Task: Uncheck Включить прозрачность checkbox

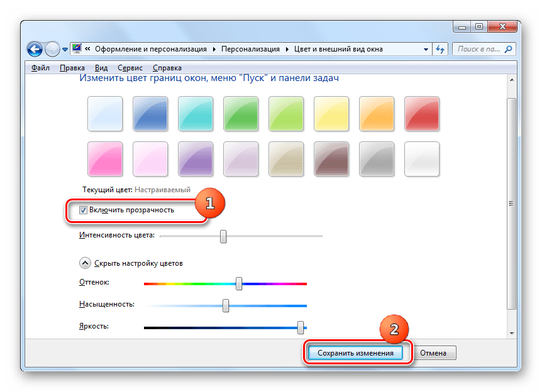Action: (83, 210)
